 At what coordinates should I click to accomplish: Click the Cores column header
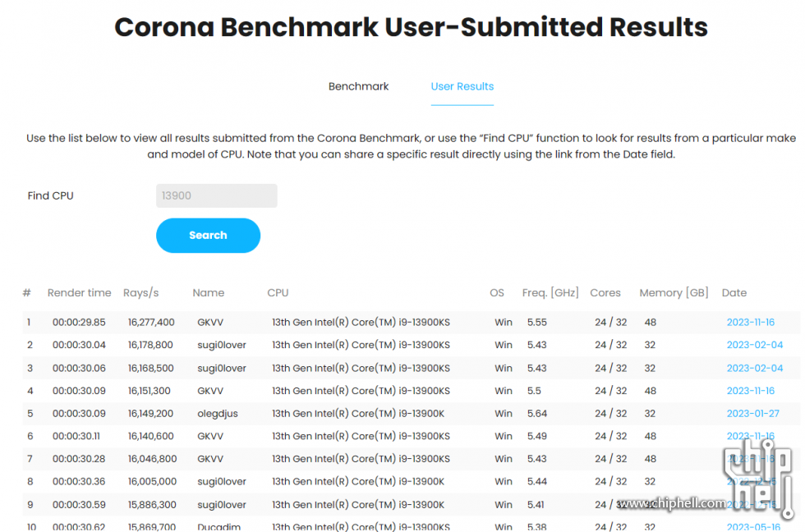tap(605, 293)
